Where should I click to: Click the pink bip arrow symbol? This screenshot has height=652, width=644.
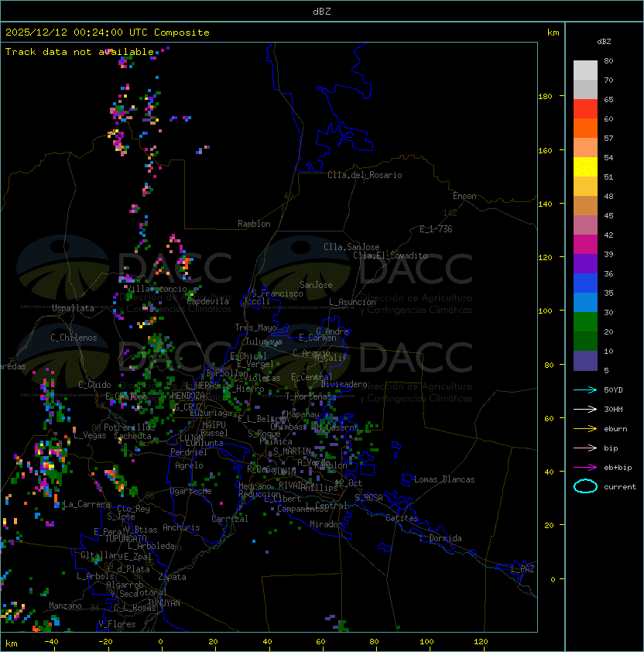585,448
